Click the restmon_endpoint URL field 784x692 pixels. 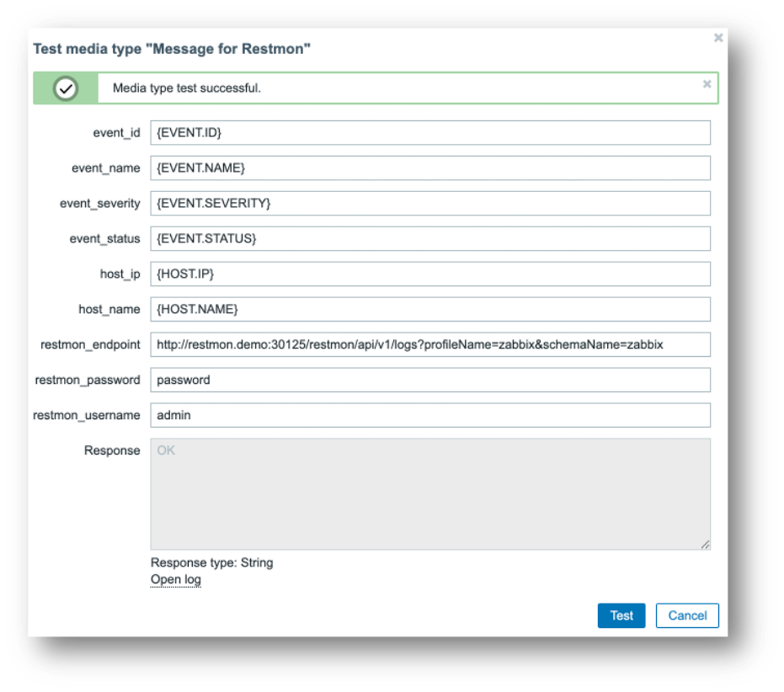pyautogui.click(x=429, y=345)
